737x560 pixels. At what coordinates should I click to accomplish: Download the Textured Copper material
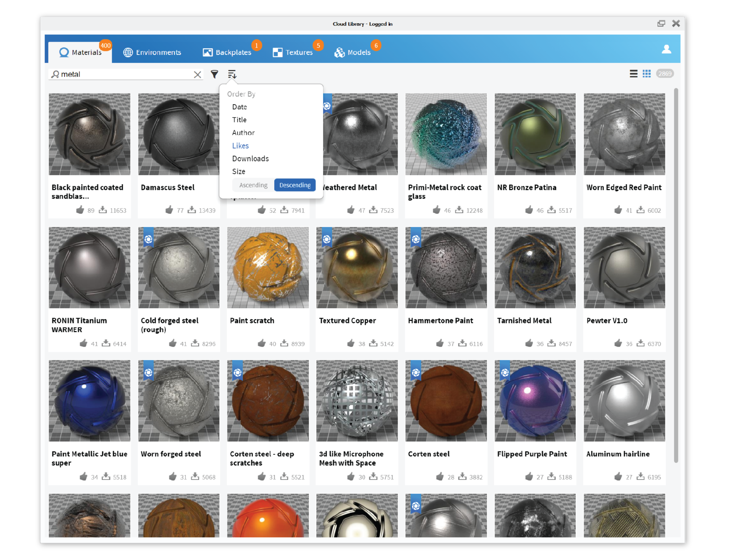point(373,343)
